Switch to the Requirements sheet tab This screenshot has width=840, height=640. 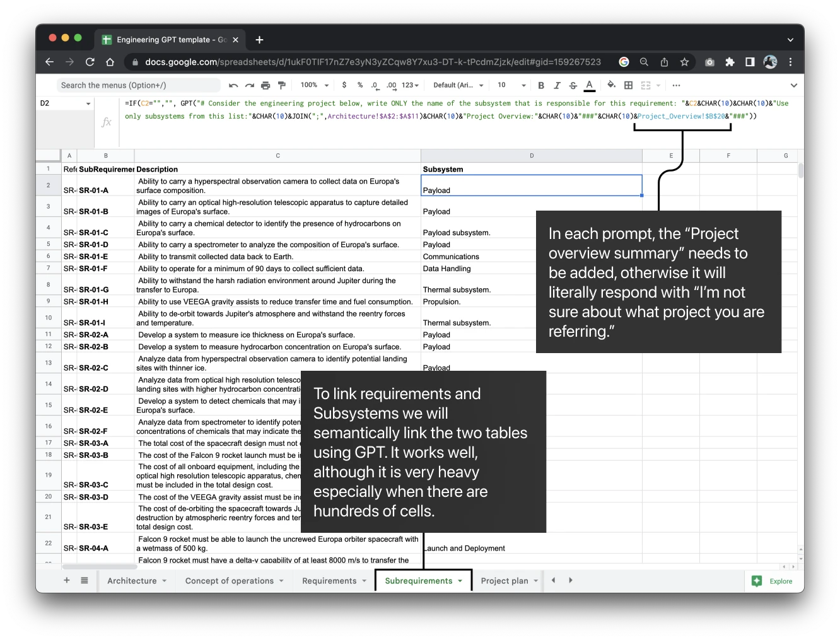(334, 581)
